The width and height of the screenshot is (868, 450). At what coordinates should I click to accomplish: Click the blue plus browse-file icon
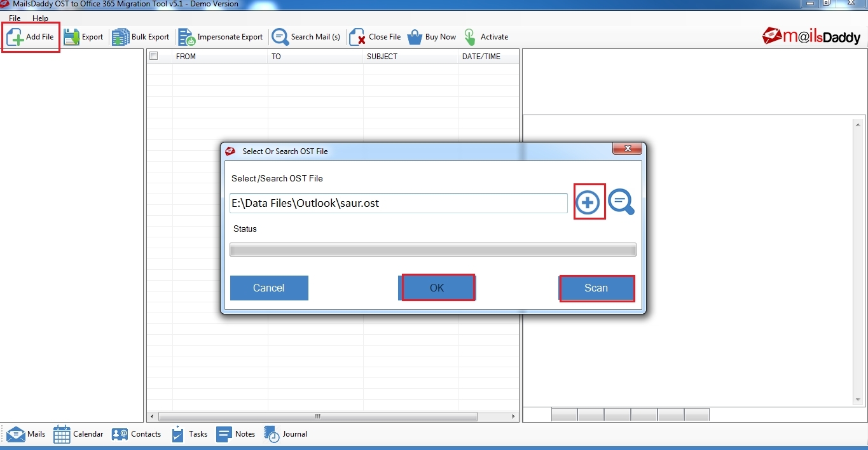click(588, 203)
